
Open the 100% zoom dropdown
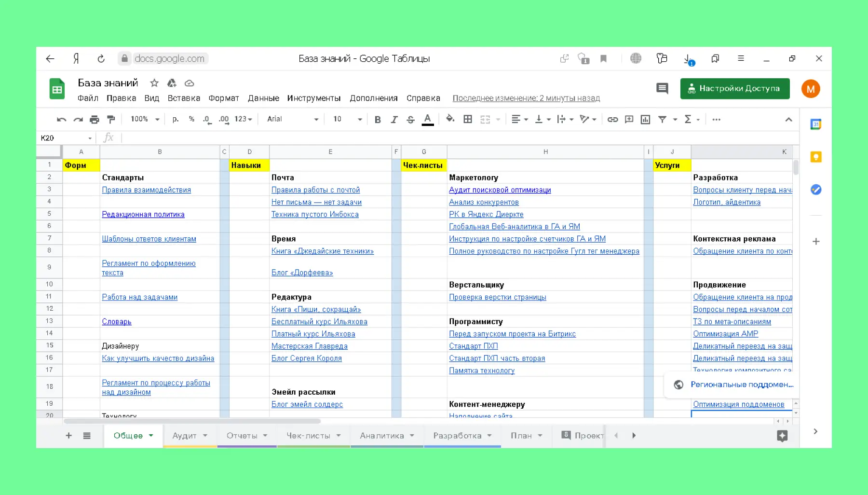point(145,119)
